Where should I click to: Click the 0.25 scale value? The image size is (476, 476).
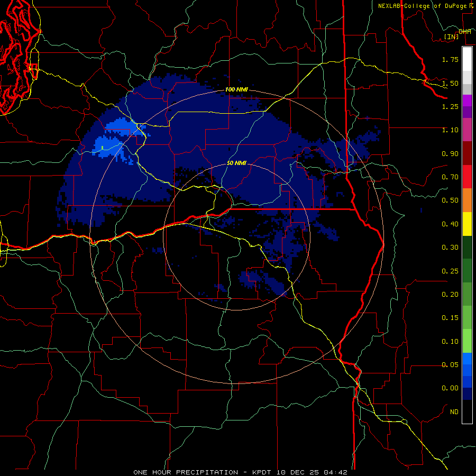450,271
